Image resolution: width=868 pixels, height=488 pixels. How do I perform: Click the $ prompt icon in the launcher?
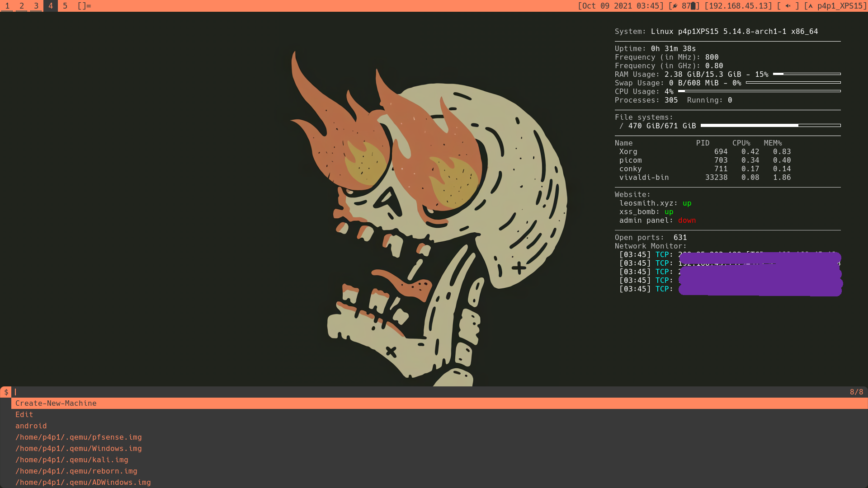tap(6, 392)
